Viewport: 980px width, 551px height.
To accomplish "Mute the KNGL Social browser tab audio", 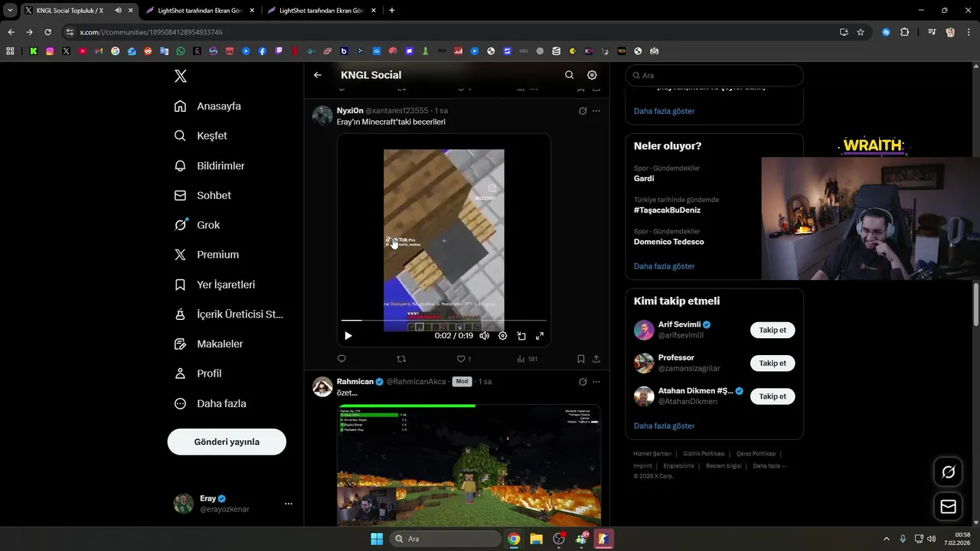I will tap(118, 11).
